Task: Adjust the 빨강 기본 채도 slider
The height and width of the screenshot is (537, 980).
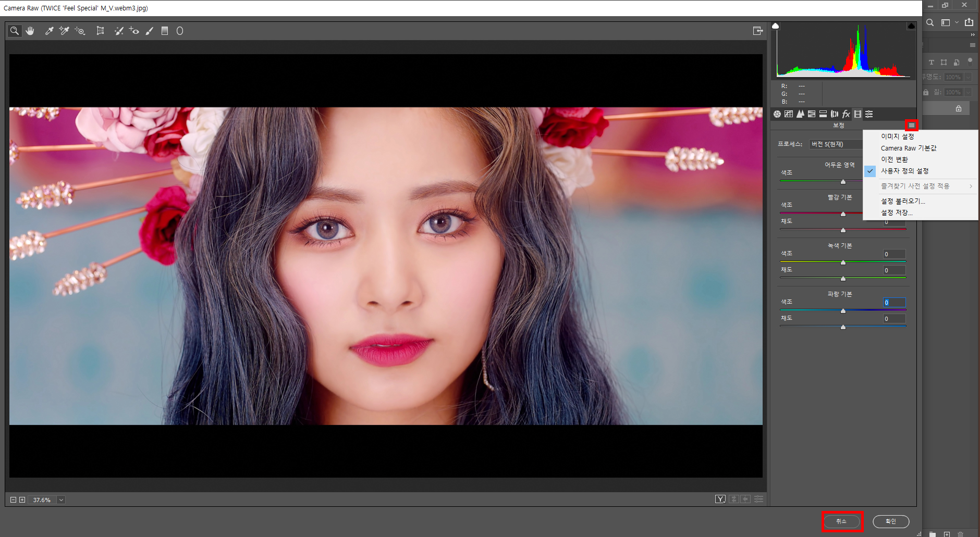Action: [843, 230]
